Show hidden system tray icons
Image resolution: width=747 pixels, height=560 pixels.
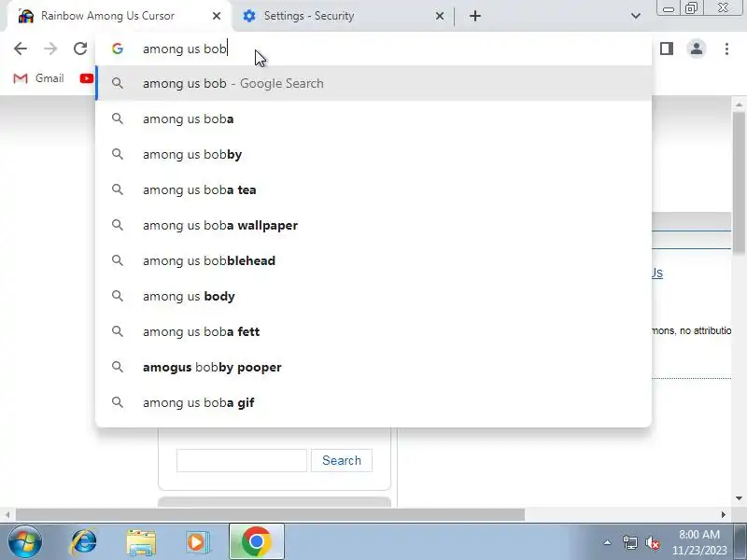(608, 542)
